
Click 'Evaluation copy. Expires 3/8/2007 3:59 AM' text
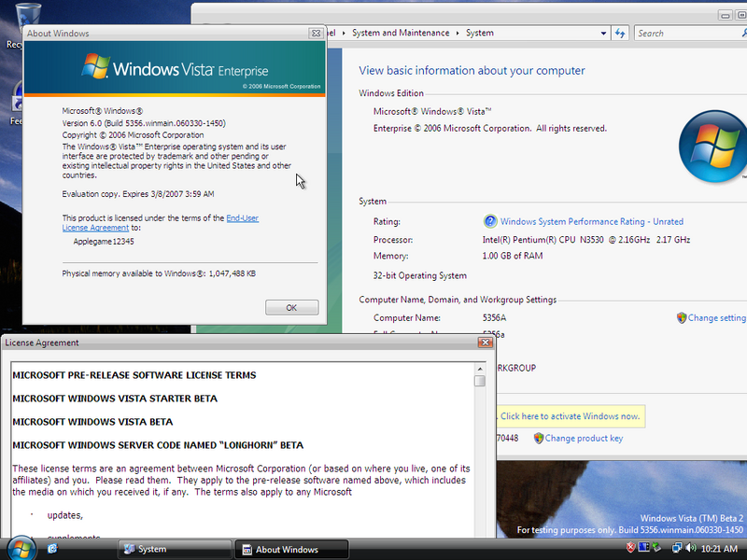pos(138,194)
